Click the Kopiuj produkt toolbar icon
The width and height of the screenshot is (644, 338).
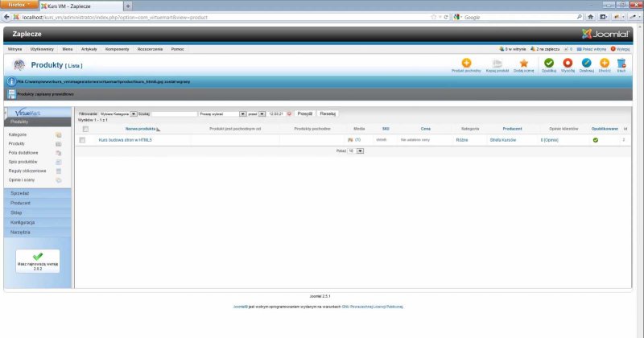coord(497,64)
